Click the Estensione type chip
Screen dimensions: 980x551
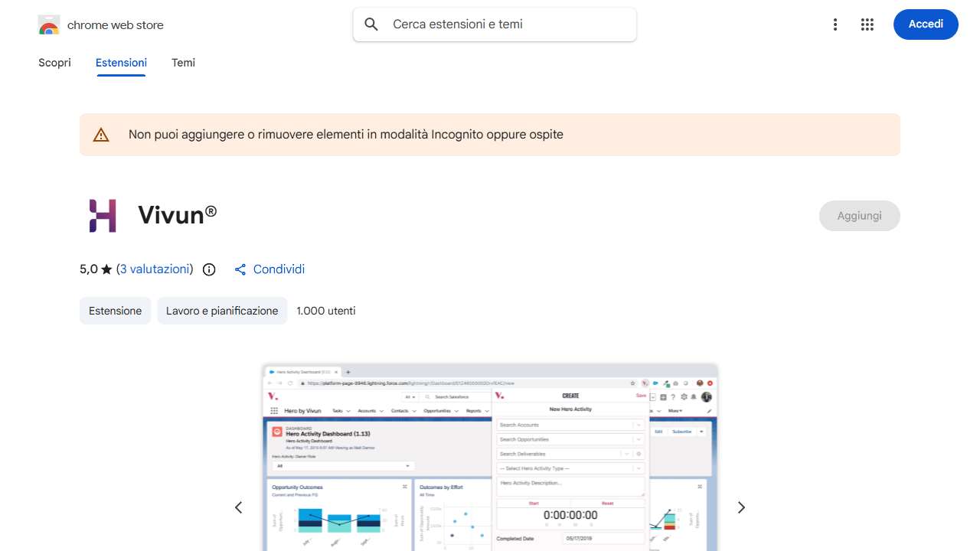(x=115, y=311)
